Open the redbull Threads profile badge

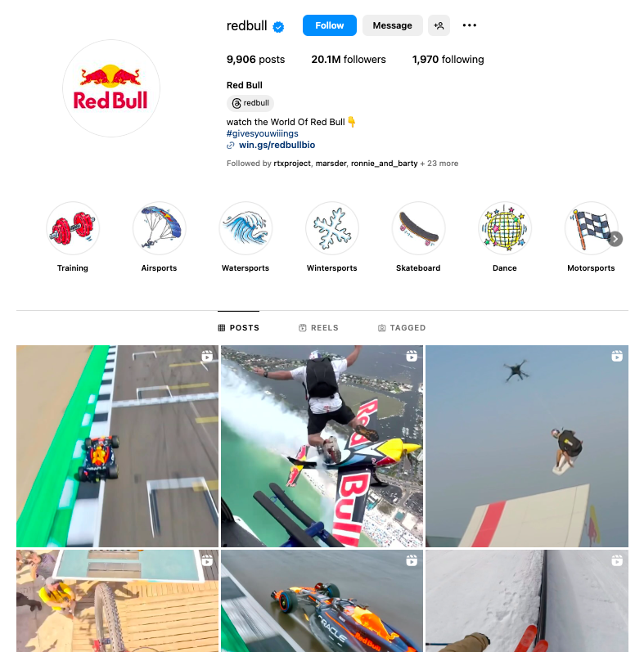pos(250,103)
